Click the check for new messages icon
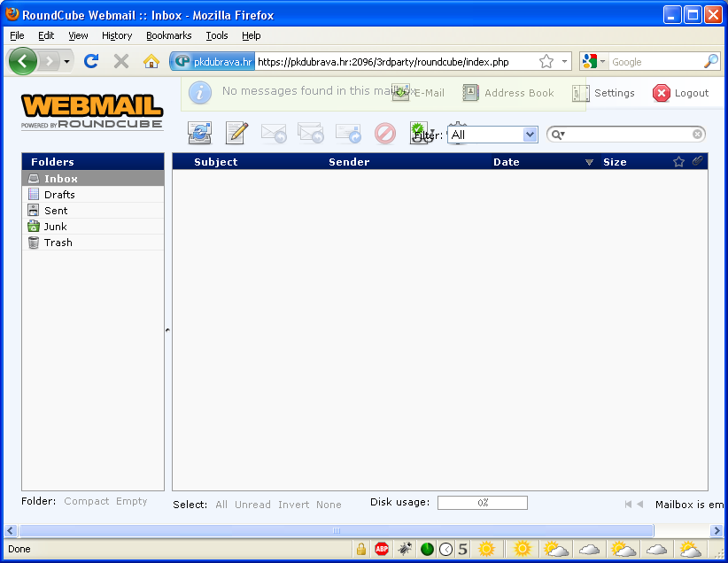This screenshot has width=728, height=563. pyautogui.click(x=200, y=133)
